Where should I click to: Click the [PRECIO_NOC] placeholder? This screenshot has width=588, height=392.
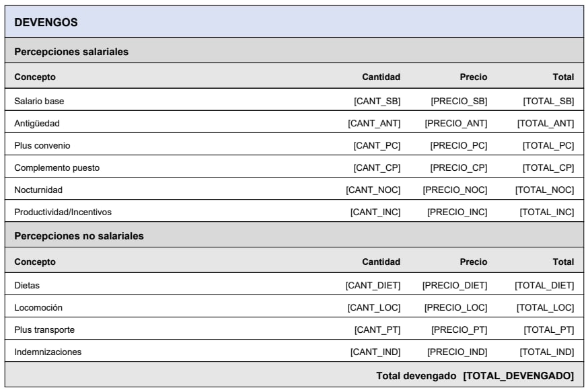coord(455,190)
